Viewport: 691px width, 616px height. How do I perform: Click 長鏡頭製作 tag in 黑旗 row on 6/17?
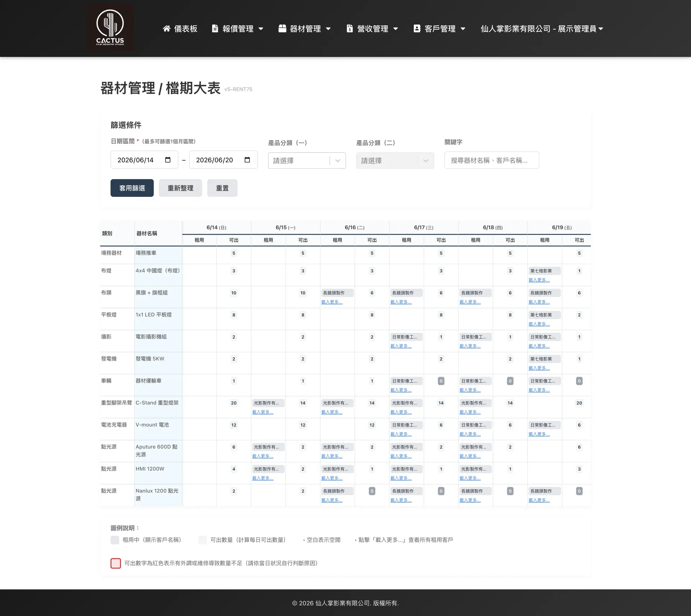(x=406, y=293)
